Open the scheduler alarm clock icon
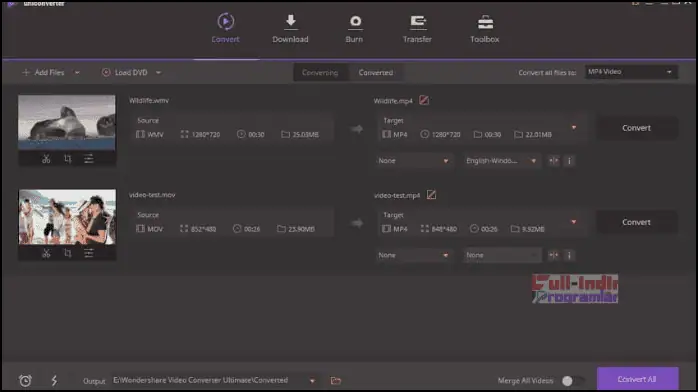This screenshot has width=698, height=392. 25,380
